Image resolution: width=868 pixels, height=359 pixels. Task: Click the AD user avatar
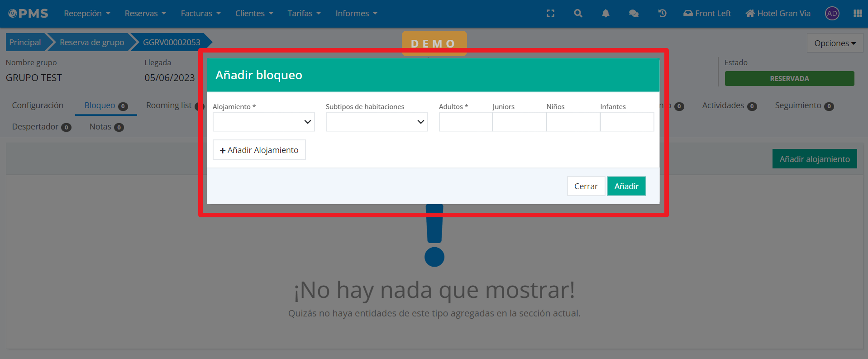coord(832,14)
